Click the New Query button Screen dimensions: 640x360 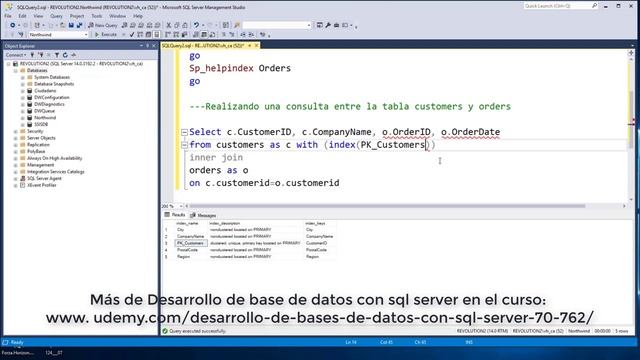pyautogui.click(x=103, y=25)
